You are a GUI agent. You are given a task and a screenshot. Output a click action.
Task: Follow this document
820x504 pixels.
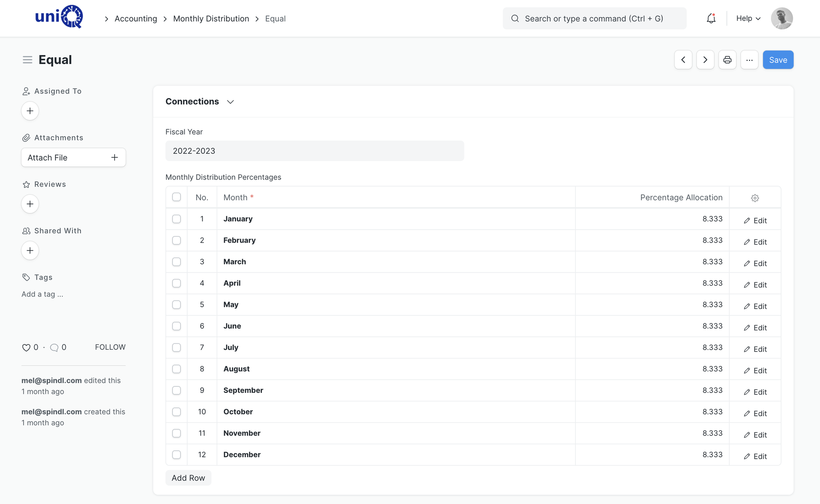(x=110, y=347)
